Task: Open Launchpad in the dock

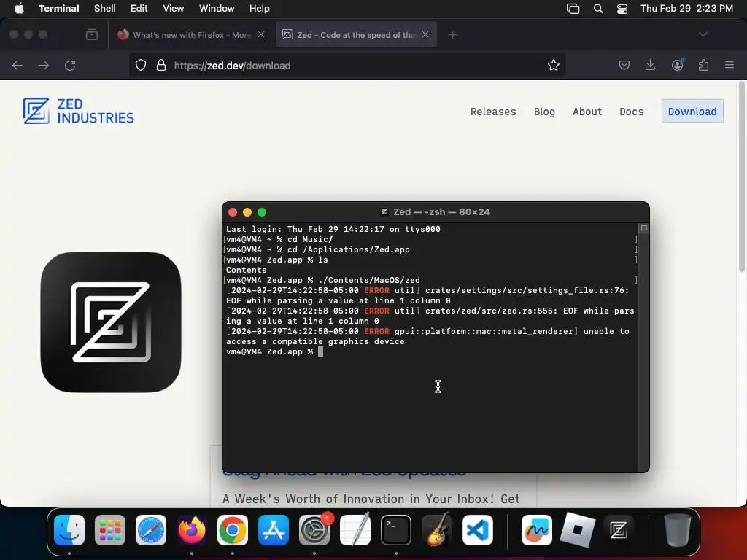Action: 110,530
